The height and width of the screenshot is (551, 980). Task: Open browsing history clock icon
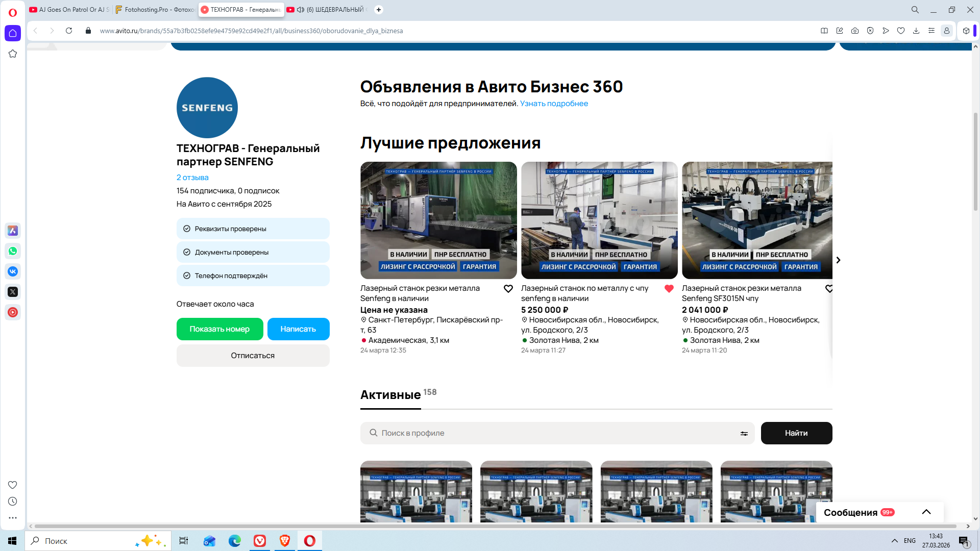pyautogui.click(x=13, y=502)
